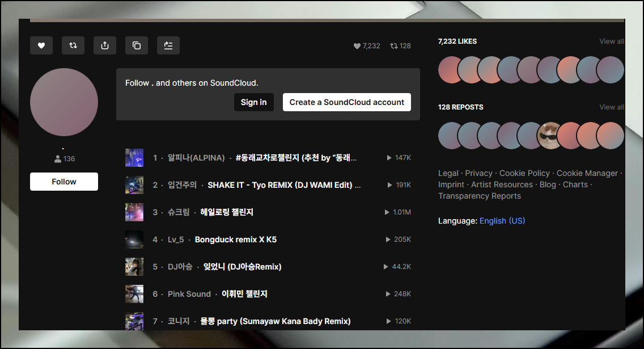Click View all next to Likes
Screen dimensions: 644x349
(612, 41)
